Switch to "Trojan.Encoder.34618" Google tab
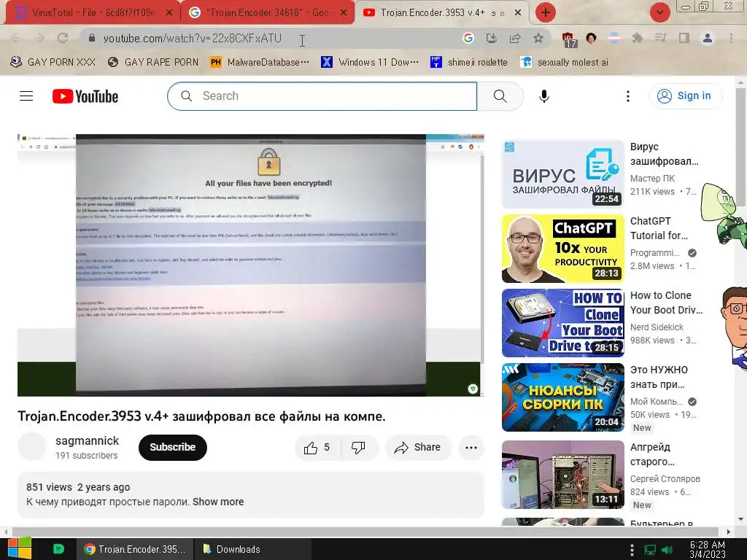 (268, 13)
